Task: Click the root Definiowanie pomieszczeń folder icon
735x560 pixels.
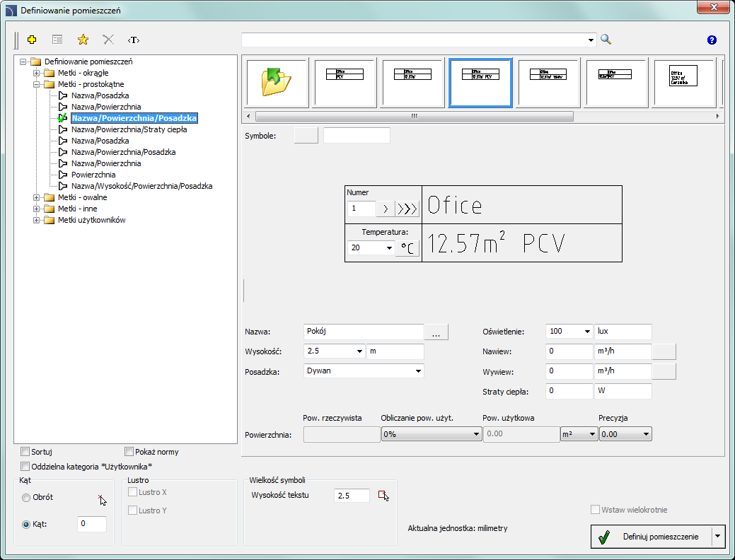Action: click(35, 62)
